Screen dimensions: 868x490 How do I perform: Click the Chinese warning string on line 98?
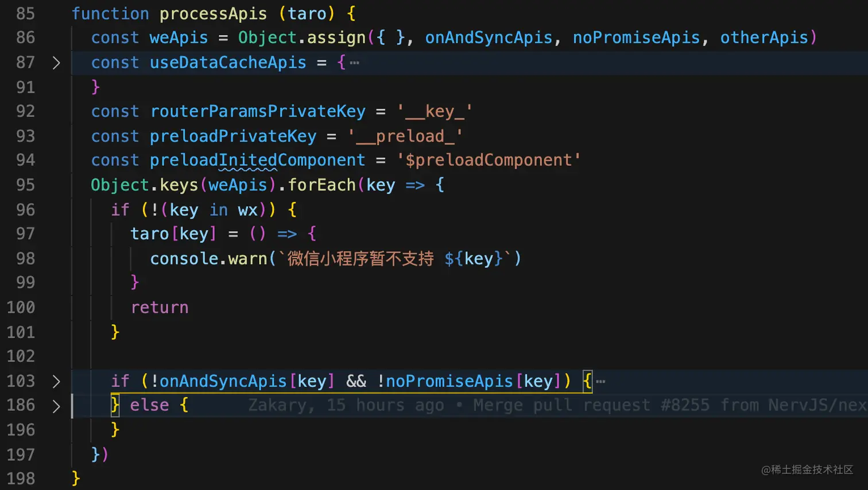361,259
